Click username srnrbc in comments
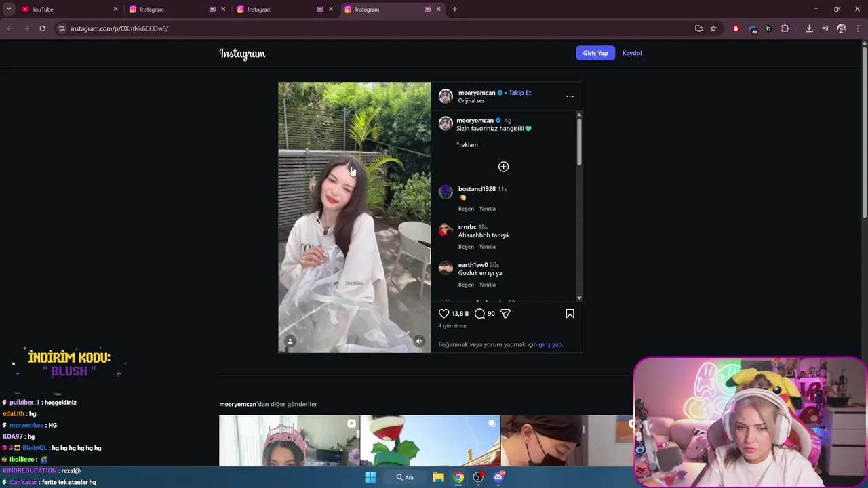The width and height of the screenshot is (868, 488). tap(467, 227)
